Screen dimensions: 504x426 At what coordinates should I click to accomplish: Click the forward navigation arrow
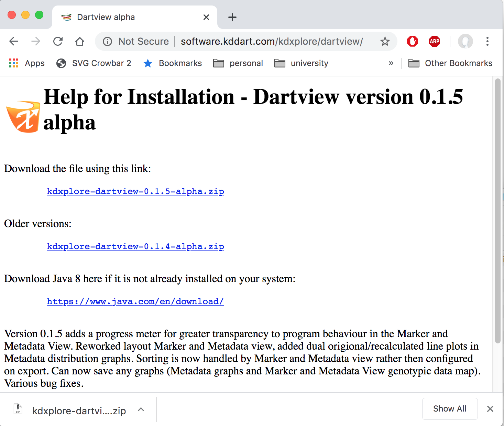(36, 41)
